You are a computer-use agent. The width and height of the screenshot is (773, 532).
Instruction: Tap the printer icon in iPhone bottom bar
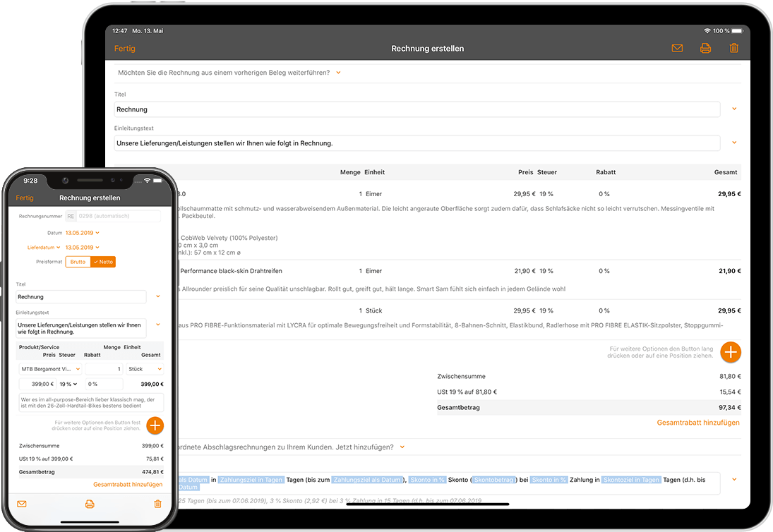[90, 504]
